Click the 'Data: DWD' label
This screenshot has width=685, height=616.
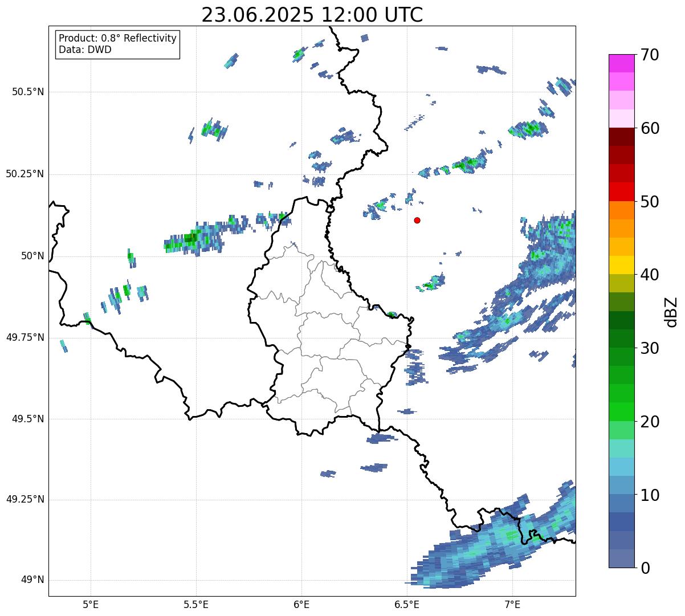[85, 50]
